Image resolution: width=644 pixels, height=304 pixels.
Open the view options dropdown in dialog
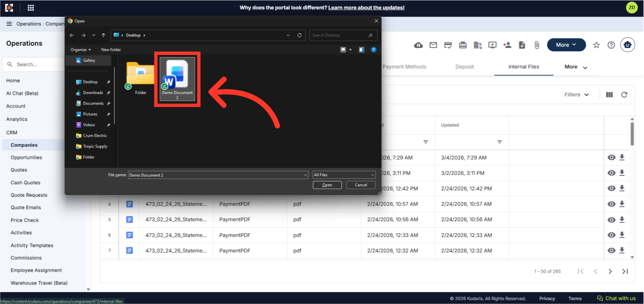[350, 50]
